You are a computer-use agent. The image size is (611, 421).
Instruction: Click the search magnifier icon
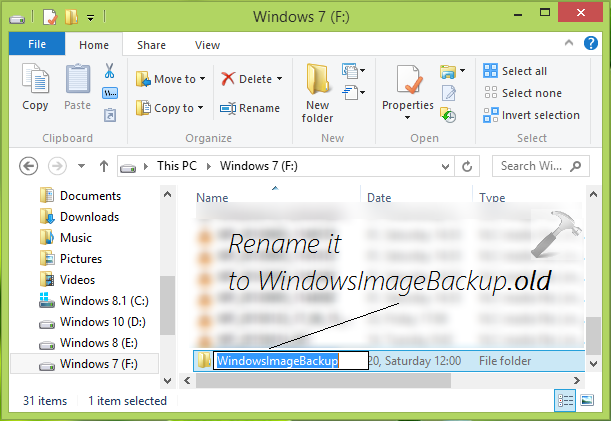(575, 166)
